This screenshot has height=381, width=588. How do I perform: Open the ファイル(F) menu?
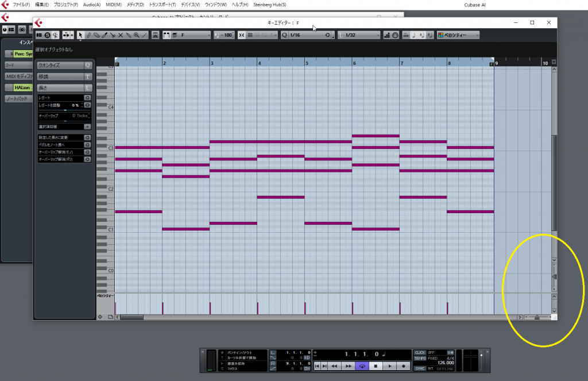(x=21, y=5)
